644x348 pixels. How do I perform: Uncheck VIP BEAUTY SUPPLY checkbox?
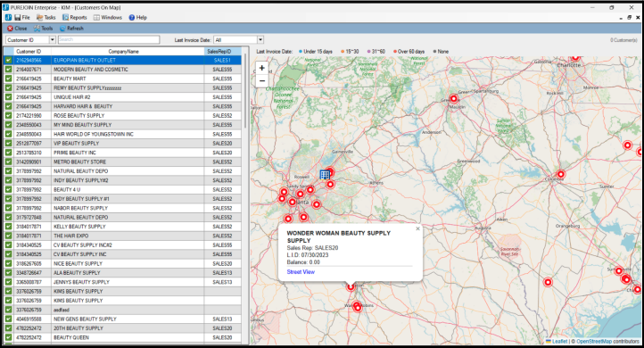(x=8, y=144)
